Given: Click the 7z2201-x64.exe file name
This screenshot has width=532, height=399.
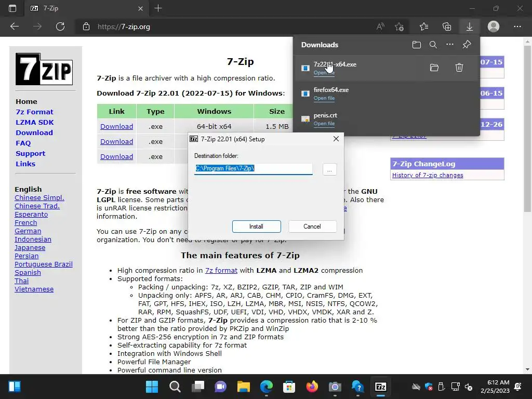Looking at the screenshot, I should pos(335,64).
